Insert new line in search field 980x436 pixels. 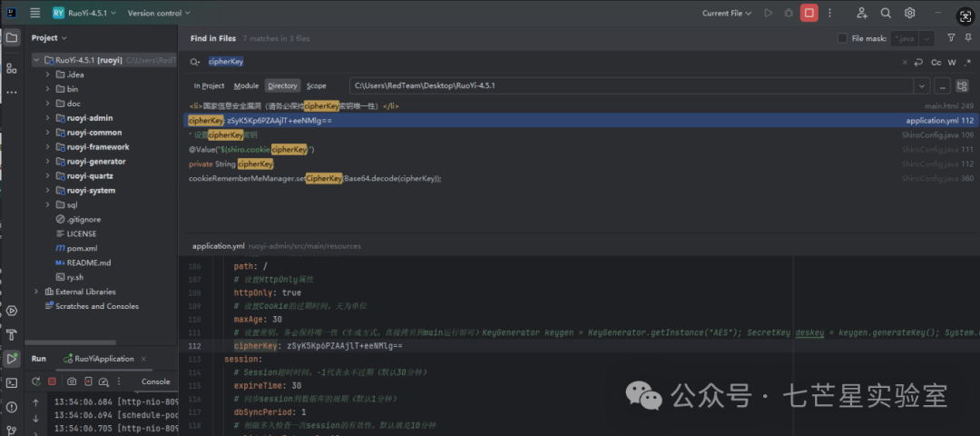918,62
